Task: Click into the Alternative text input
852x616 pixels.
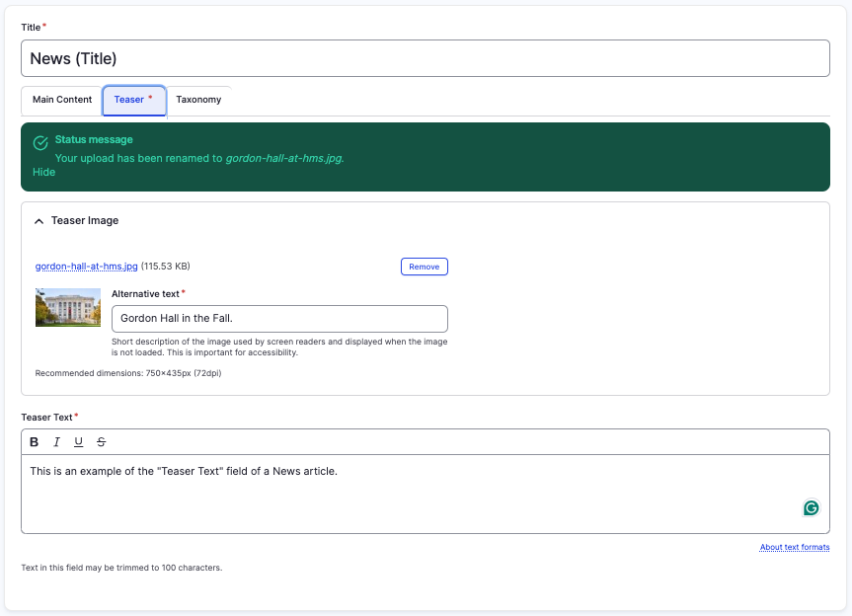Action: 279,319
